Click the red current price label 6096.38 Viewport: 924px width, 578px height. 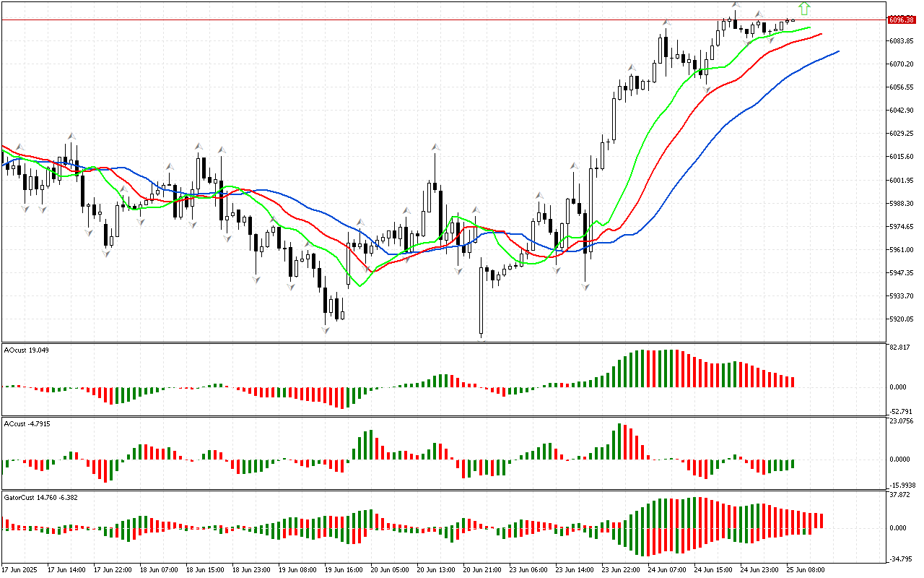click(x=902, y=20)
